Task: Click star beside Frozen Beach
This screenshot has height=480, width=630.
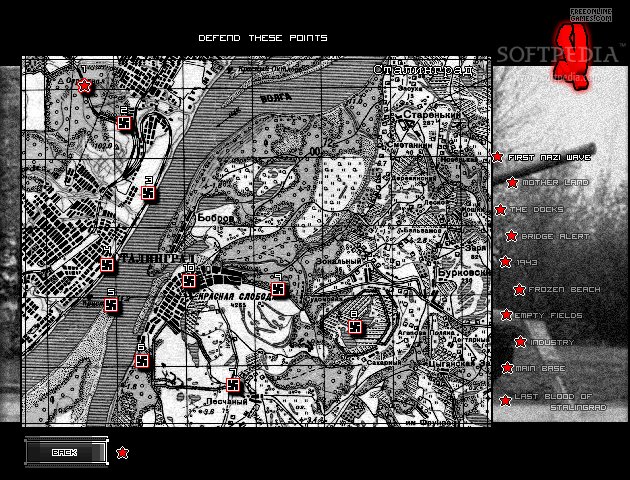Action: 519,289
